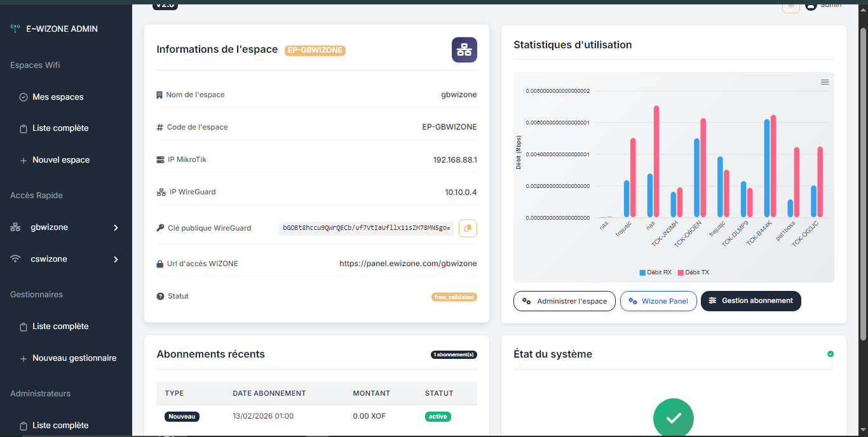Click the sliders icon on Gestion abonnement
Image resolution: width=868 pixels, height=437 pixels.
tap(712, 301)
